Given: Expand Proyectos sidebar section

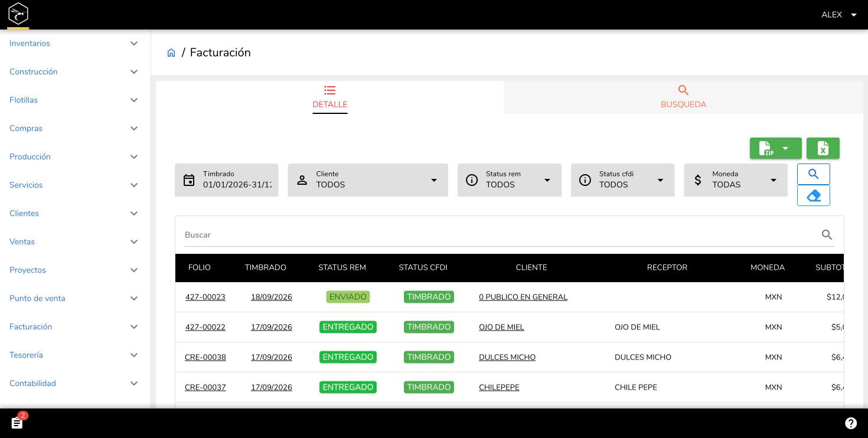Looking at the screenshot, I should (x=75, y=270).
